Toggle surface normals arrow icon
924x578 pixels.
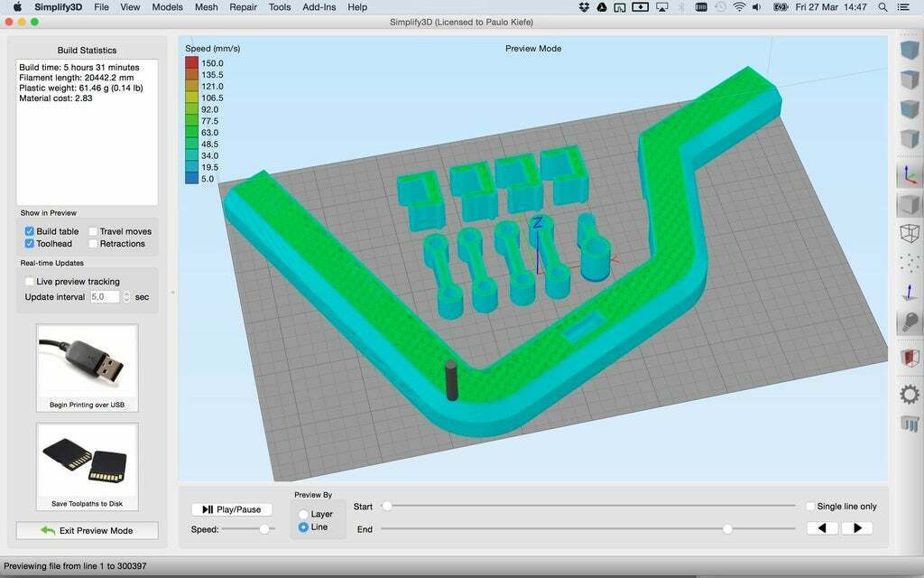click(910, 292)
